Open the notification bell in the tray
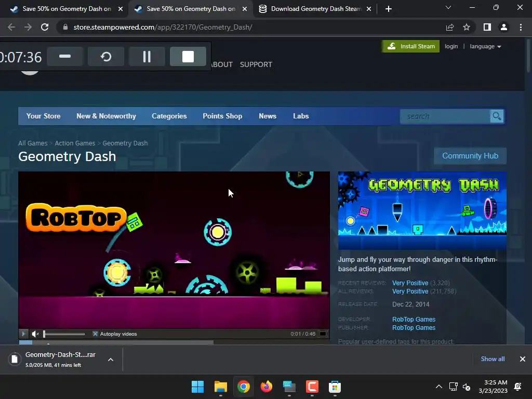532x399 pixels. (x=518, y=387)
